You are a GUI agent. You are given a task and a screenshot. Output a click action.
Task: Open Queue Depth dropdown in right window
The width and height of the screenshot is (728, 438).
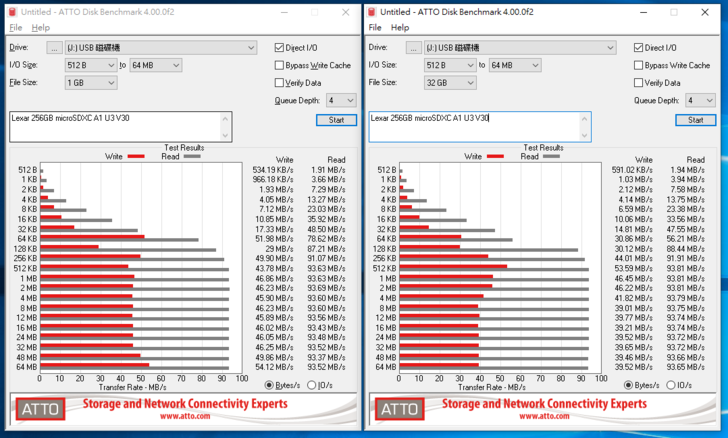700,100
